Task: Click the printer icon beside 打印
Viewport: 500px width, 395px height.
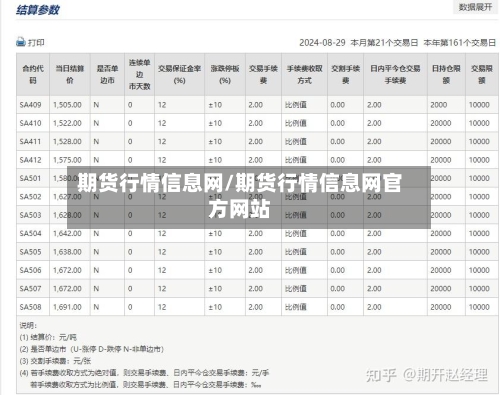Action: (21, 42)
